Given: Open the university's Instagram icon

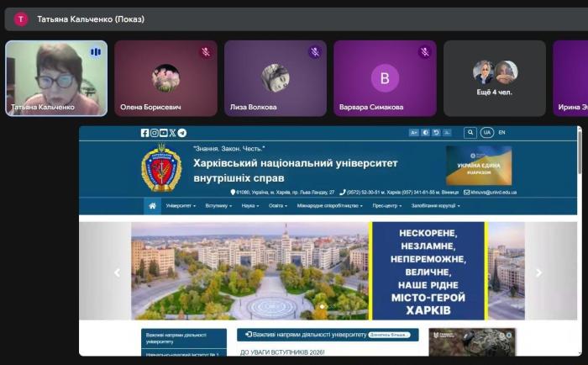Looking at the screenshot, I should [x=154, y=133].
